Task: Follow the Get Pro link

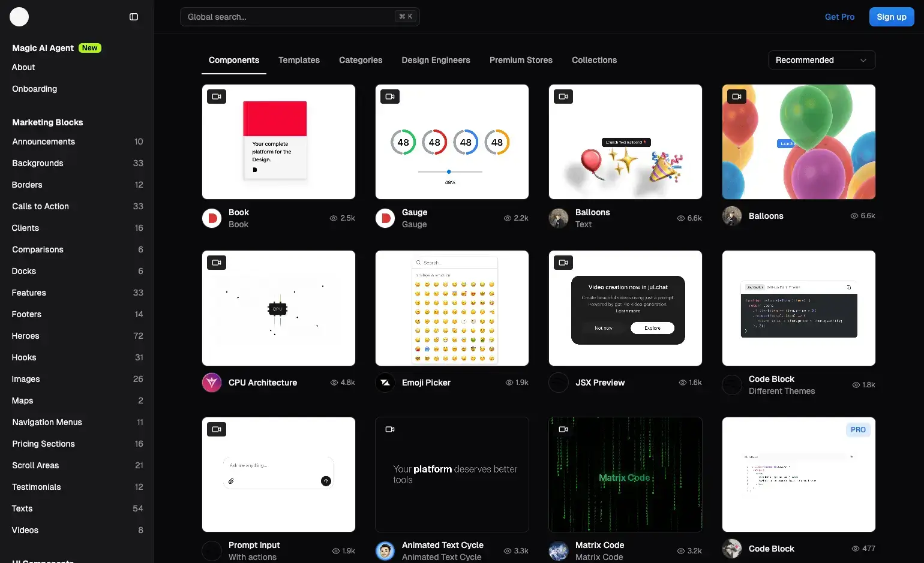Action: [x=839, y=17]
